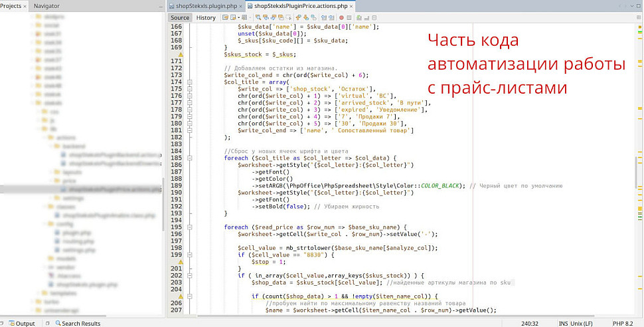The image size is (644, 327).
Task: Open the Search Results button
Action: (x=78, y=323)
